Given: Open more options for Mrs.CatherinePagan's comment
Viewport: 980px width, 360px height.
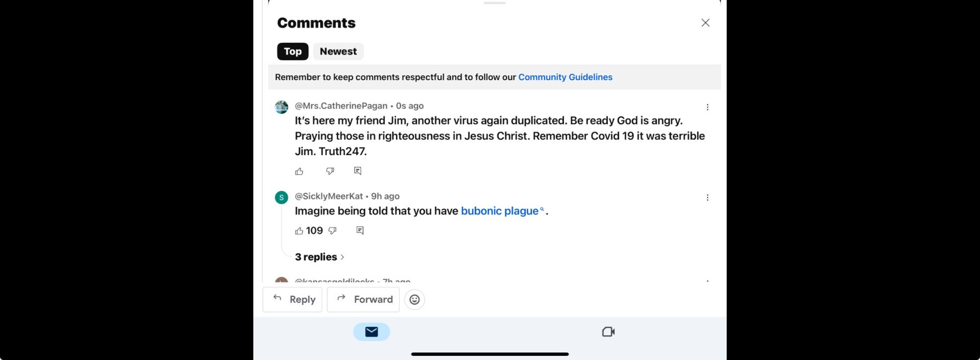Looking at the screenshot, I should coord(707,107).
